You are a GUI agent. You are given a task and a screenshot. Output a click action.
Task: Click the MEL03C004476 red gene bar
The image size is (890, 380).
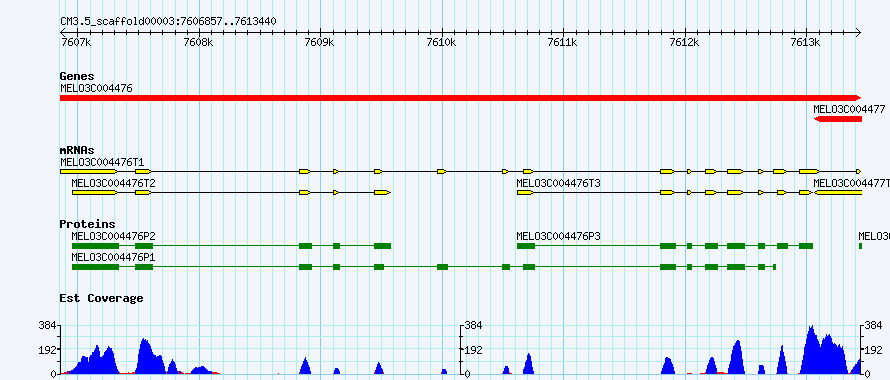coord(460,98)
